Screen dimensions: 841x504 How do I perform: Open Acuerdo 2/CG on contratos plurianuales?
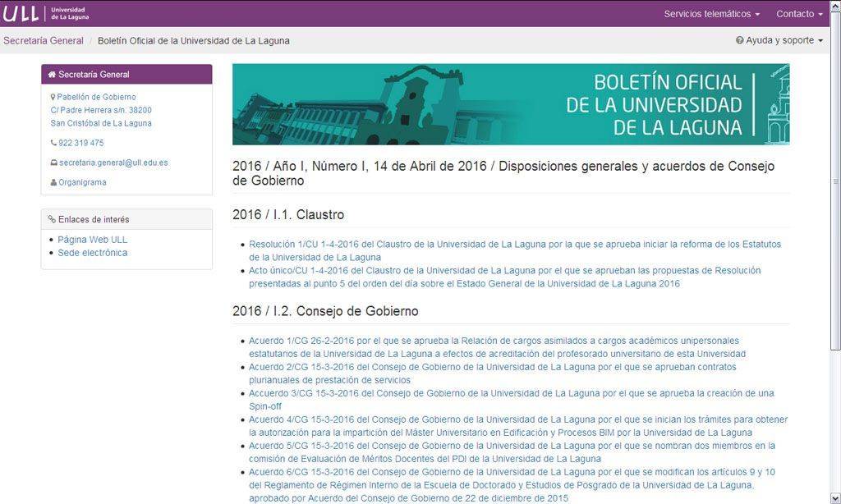(492, 368)
